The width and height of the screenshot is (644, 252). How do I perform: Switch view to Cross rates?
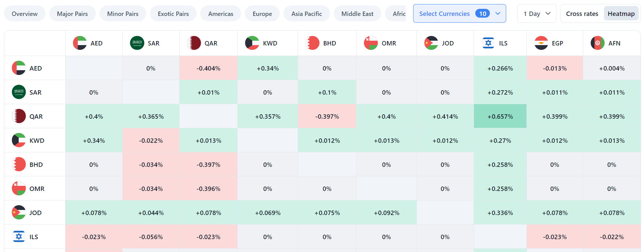pos(582,14)
